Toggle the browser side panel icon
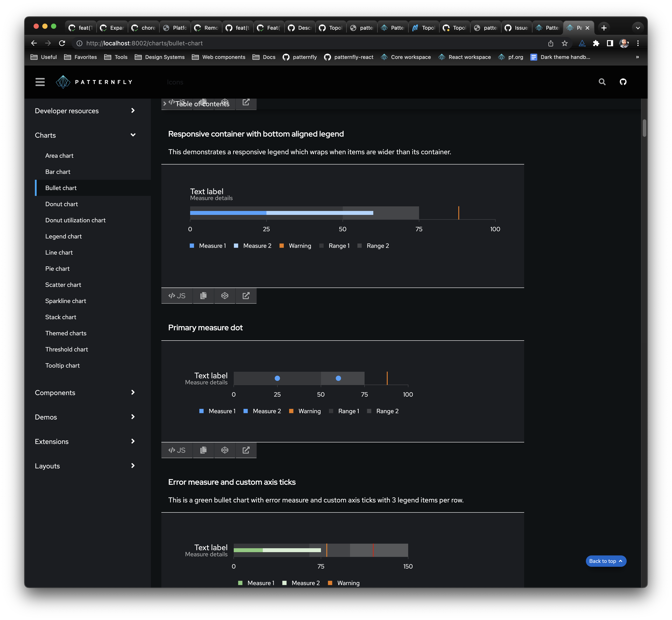 point(610,43)
